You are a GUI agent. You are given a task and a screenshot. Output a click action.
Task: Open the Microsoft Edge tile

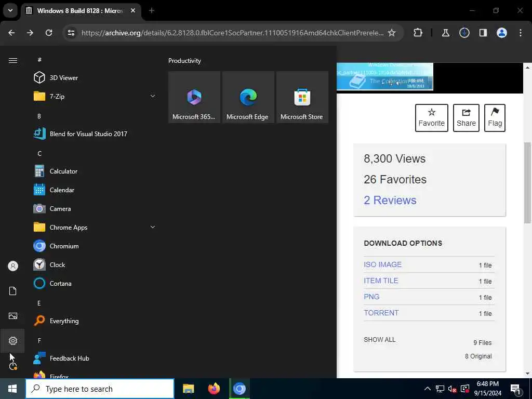(248, 97)
